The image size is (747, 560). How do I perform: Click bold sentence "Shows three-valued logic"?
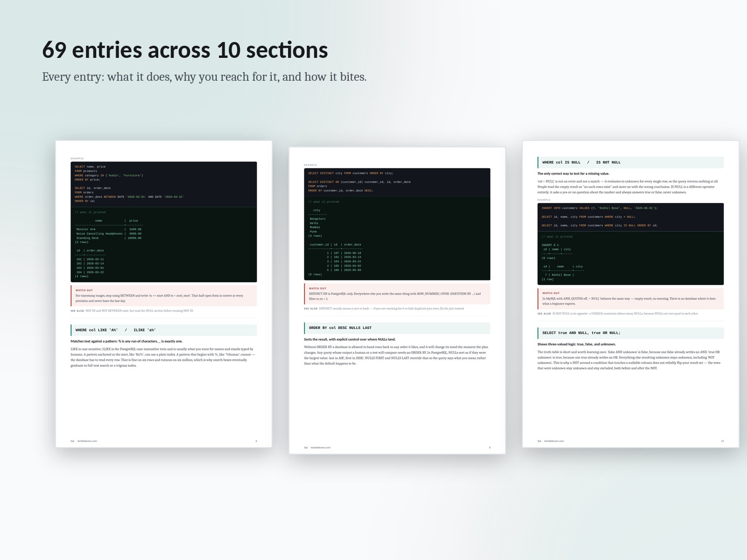point(577,344)
